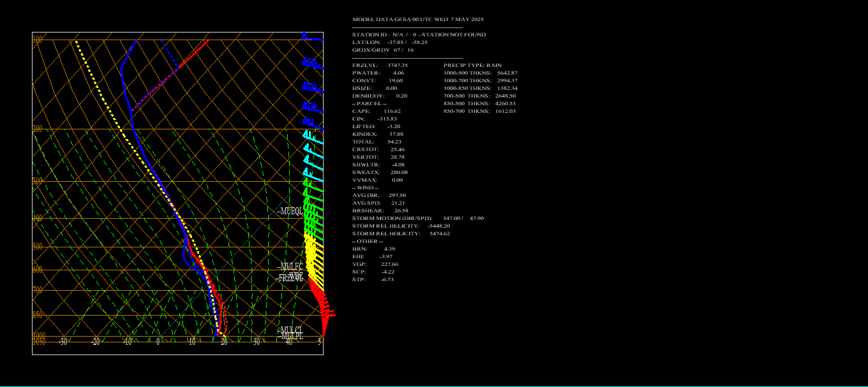Click the 300 pressure level label
Image resolution: width=868 pixels, height=387 pixels.
[x=38, y=181]
